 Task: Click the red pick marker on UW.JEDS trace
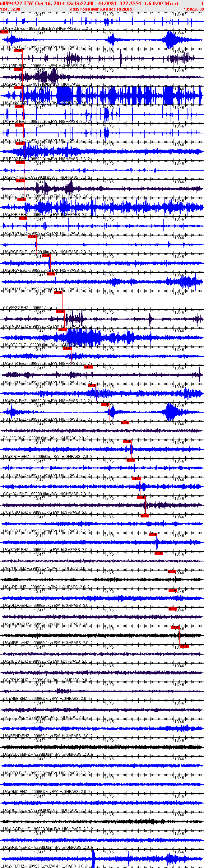pyautogui.click(x=184, y=646)
